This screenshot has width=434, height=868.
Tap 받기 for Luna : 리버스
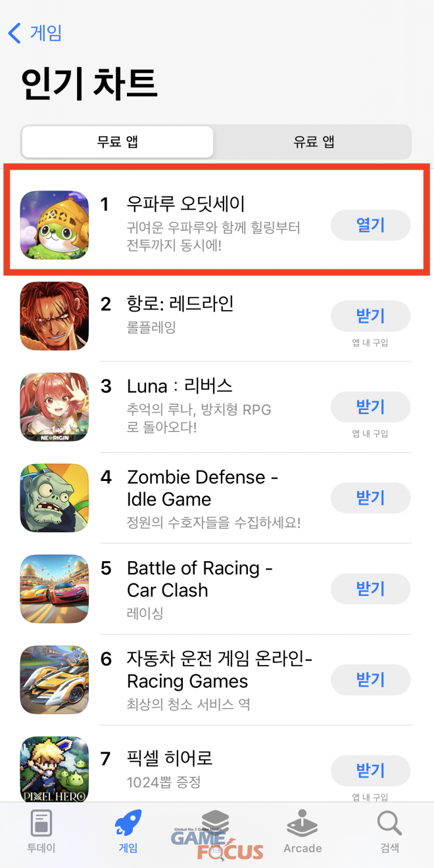370,407
